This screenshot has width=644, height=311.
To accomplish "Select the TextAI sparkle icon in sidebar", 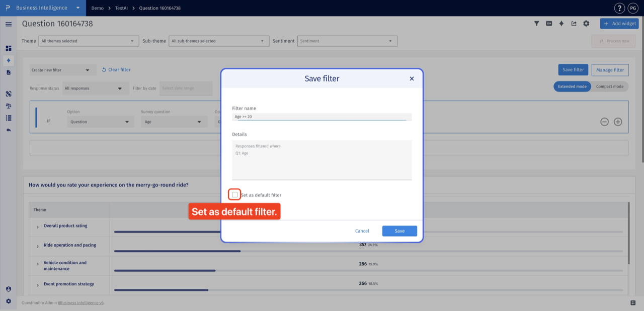I will point(9,60).
